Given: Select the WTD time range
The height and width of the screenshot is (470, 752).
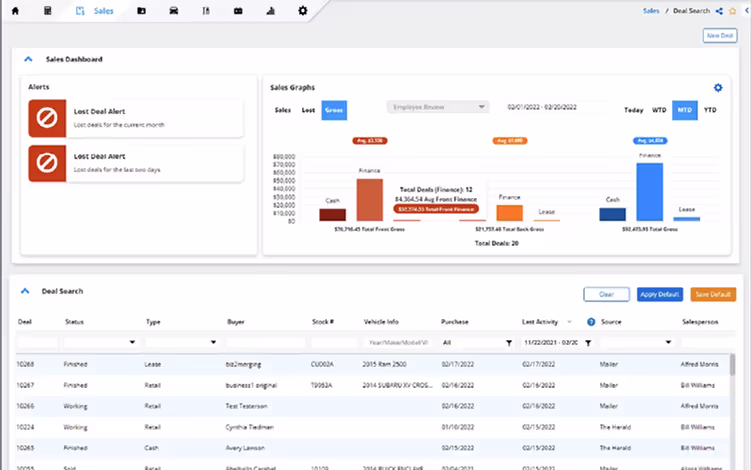Looking at the screenshot, I should pyautogui.click(x=659, y=110).
